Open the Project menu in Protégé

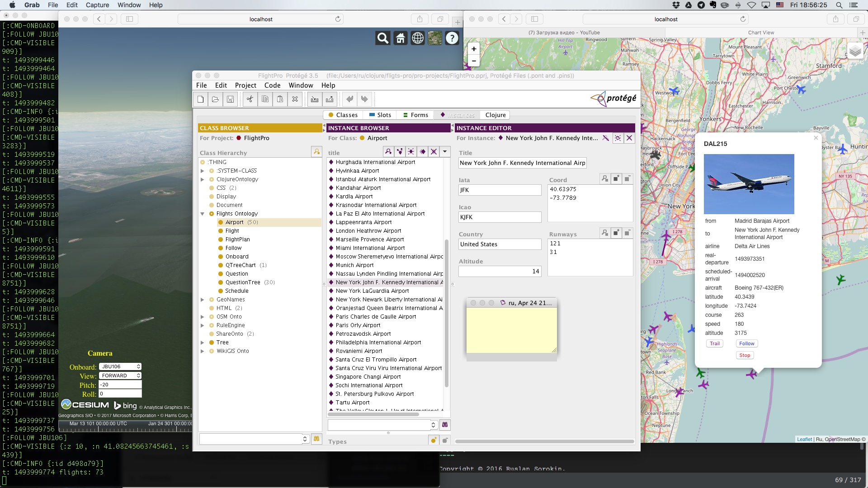245,85
